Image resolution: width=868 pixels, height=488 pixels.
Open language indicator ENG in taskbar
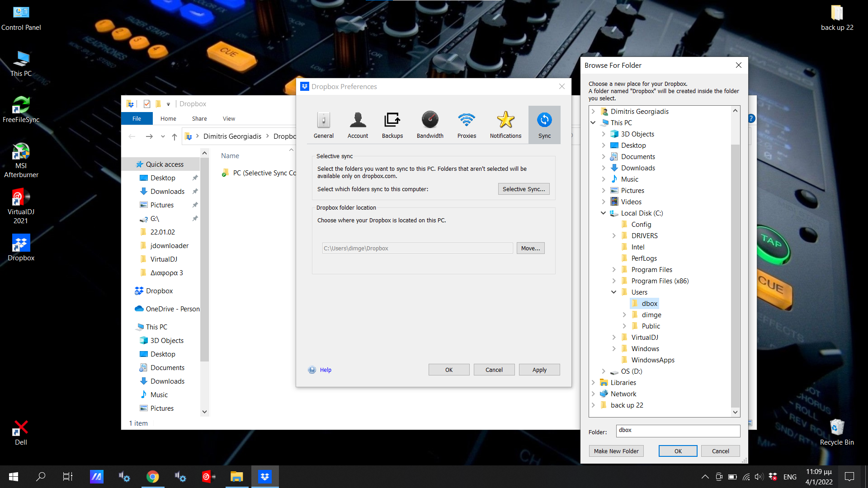click(x=790, y=477)
